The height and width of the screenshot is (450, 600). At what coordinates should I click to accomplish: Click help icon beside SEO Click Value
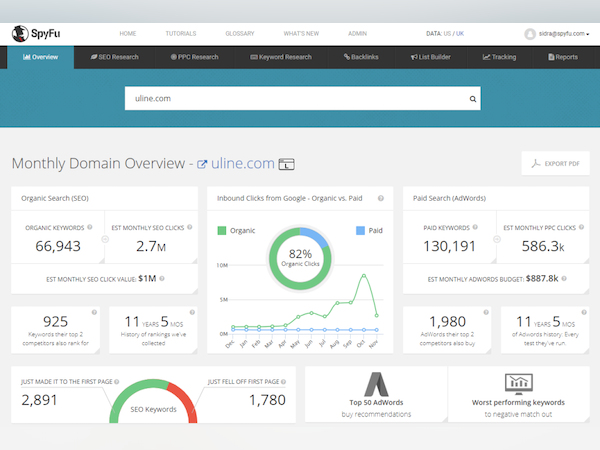162,279
